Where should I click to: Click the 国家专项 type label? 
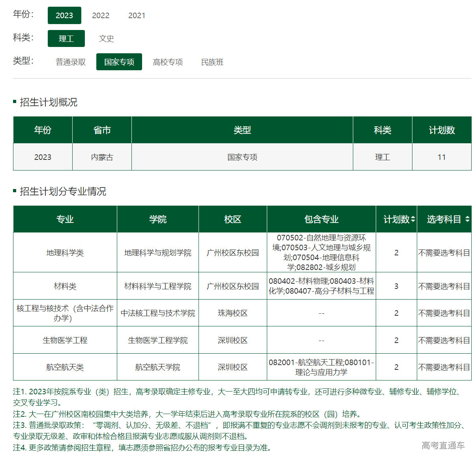[x=119, y=62]
